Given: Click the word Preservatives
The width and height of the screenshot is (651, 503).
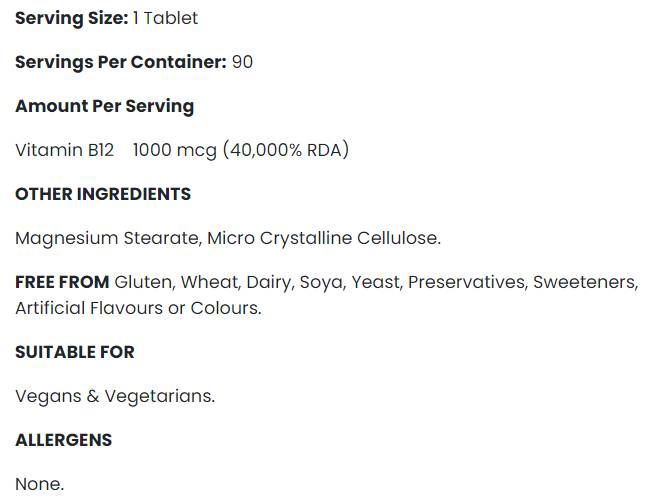Looking at the screenshot, I should coord(466,282).
